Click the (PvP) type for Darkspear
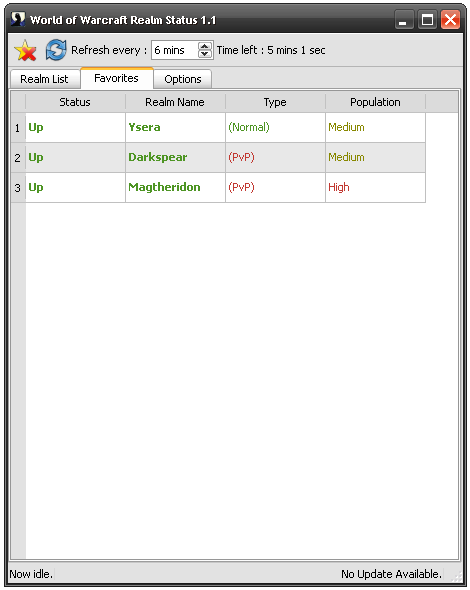This screenshot has width=470, height=590. 275,158
